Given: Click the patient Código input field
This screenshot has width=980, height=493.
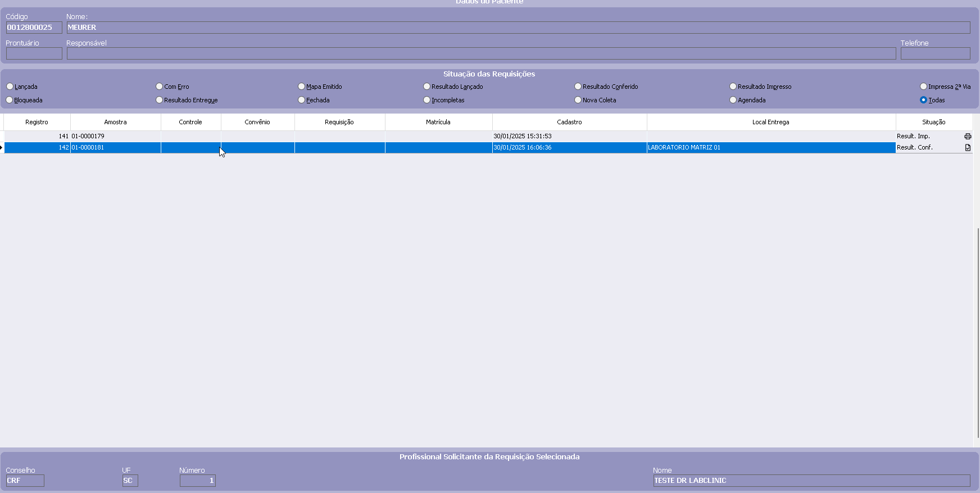Looking at the screenshot, I should (x=34, y=28).
